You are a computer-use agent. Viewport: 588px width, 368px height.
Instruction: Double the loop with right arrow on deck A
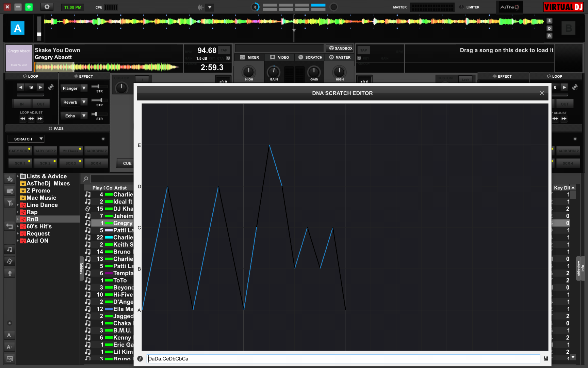[40, 88]
